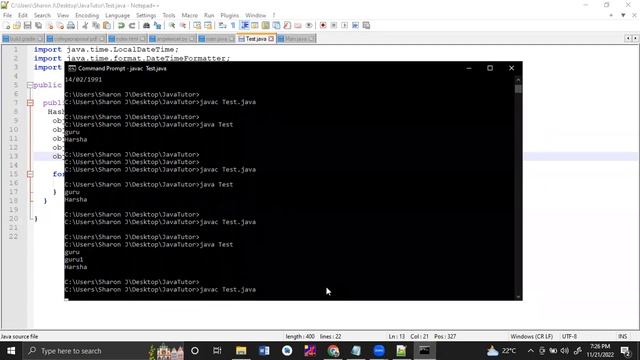Click the volume icon in system tray
Viewport: 640px width, 360px height.
[565, 351]
